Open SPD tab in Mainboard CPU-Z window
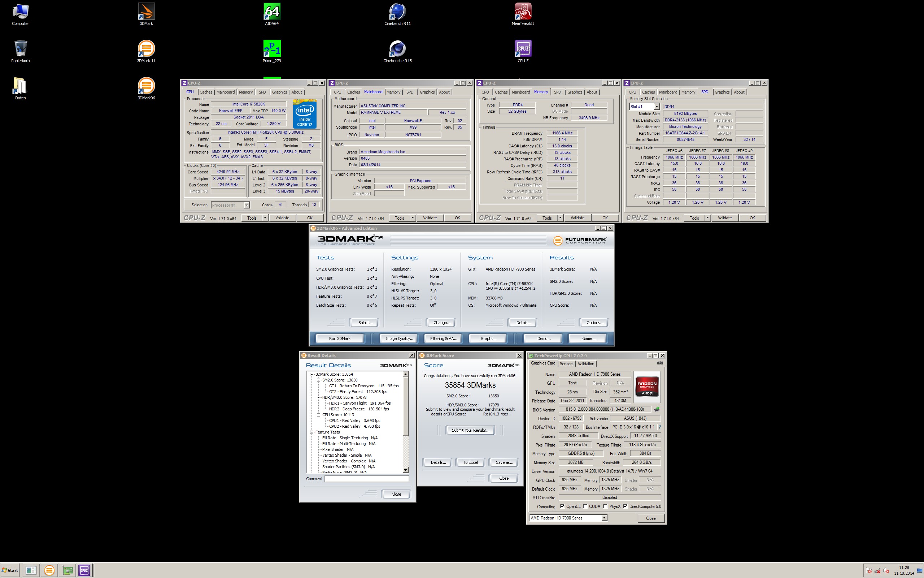 [410, 92]
